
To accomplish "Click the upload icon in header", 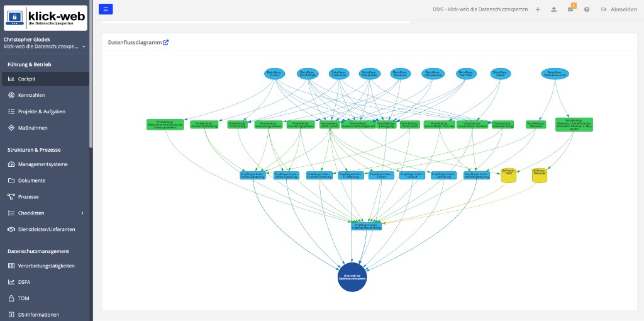I will 553,9.
